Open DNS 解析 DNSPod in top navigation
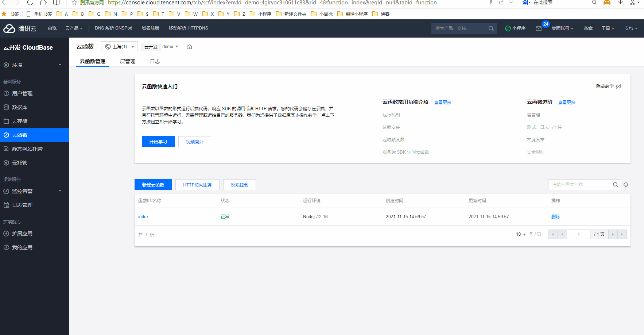644x335 pixels. click(x=113, y=28)
